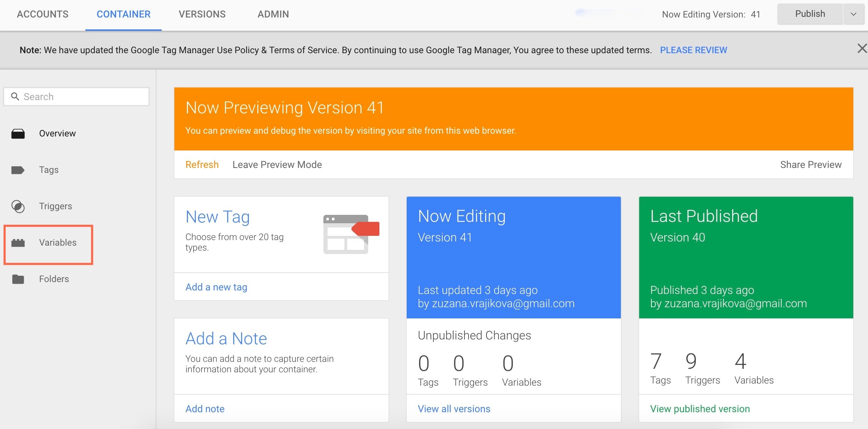Click the Publish button

[x=810, y=14]
